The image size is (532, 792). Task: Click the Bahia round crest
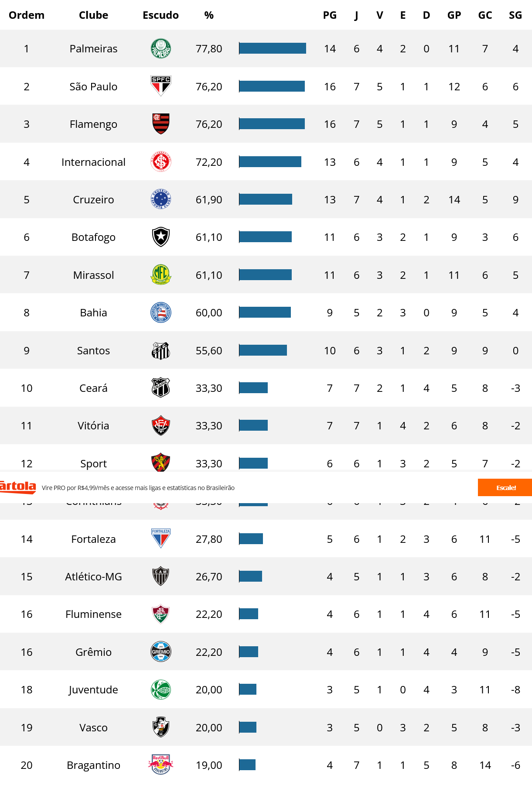click(160, 312)
